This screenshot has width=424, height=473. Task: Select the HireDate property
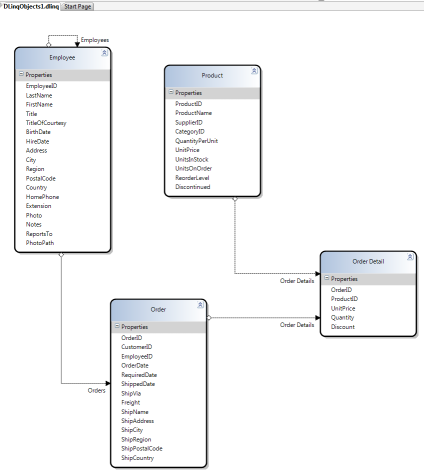[37, 141]
